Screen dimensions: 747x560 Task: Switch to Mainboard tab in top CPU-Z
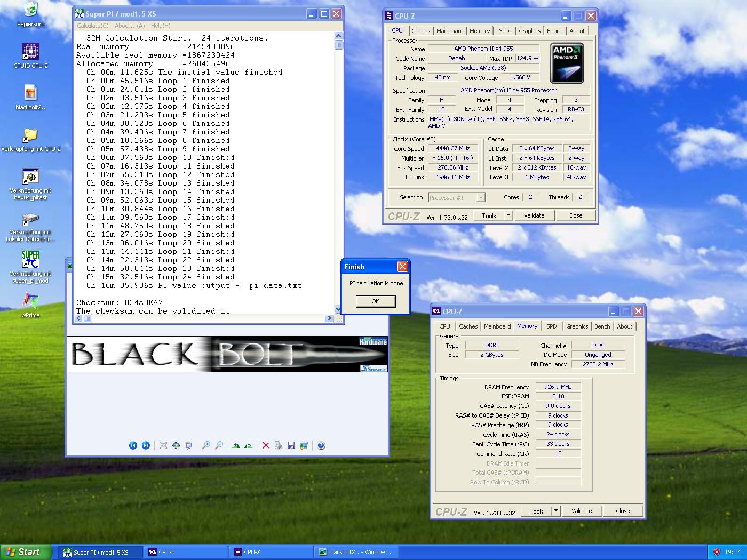click(450, 31)
